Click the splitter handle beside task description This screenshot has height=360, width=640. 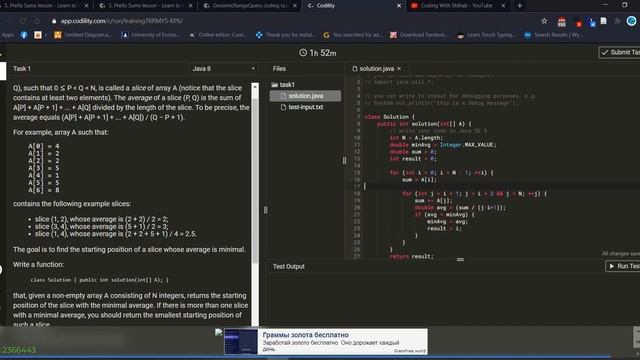[x=265, y=210]
